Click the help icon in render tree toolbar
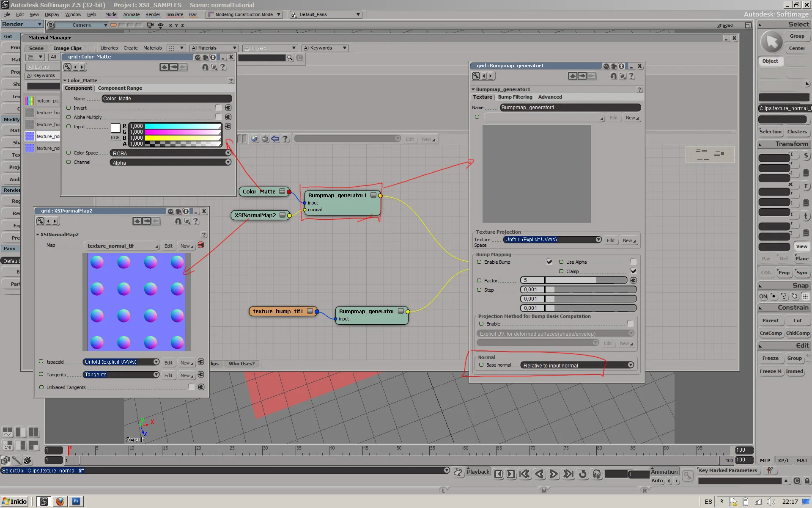This screenshot has height=508, width=812. click(285, 139)
